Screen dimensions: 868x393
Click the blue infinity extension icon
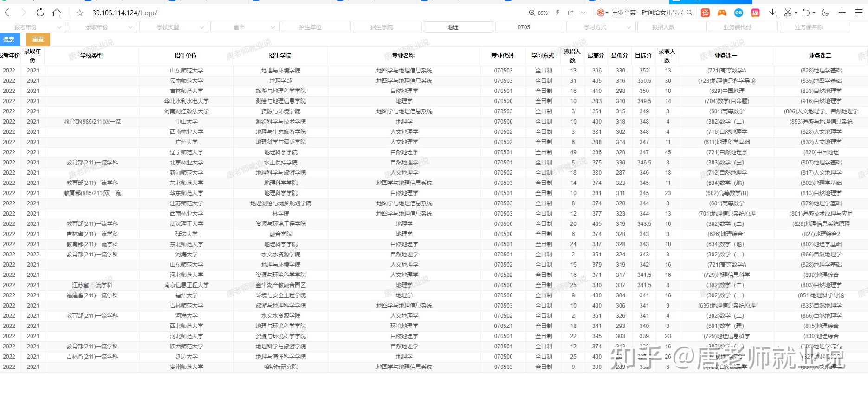(x=738, y=13)
